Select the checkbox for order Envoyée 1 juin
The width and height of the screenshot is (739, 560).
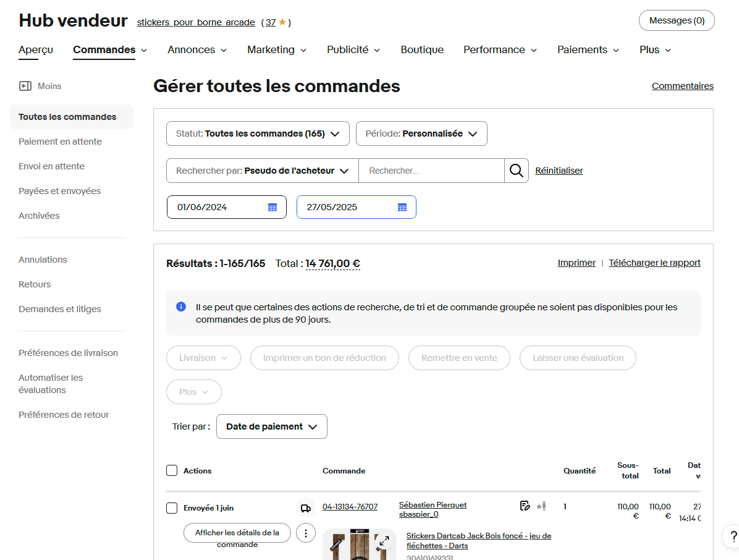[172, 507]
